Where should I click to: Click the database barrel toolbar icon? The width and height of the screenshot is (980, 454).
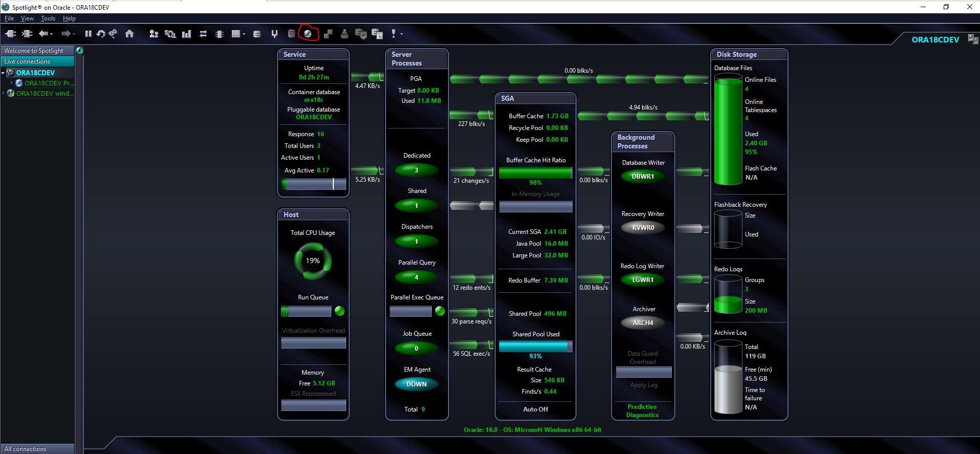coord(291,34)
